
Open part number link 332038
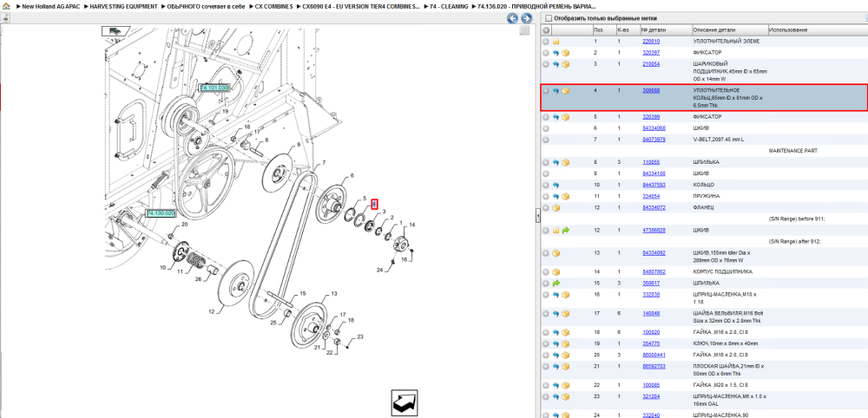(650, 295)
